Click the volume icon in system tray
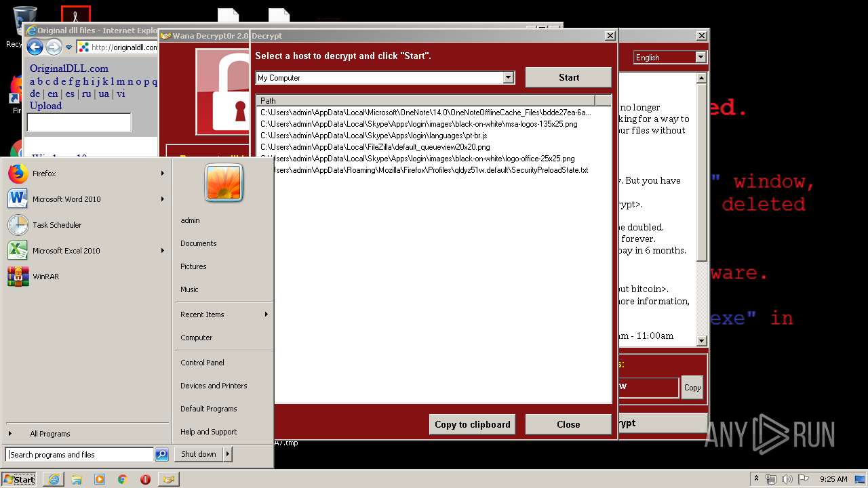This screenshot has width=868, height=488. [785, 479]
